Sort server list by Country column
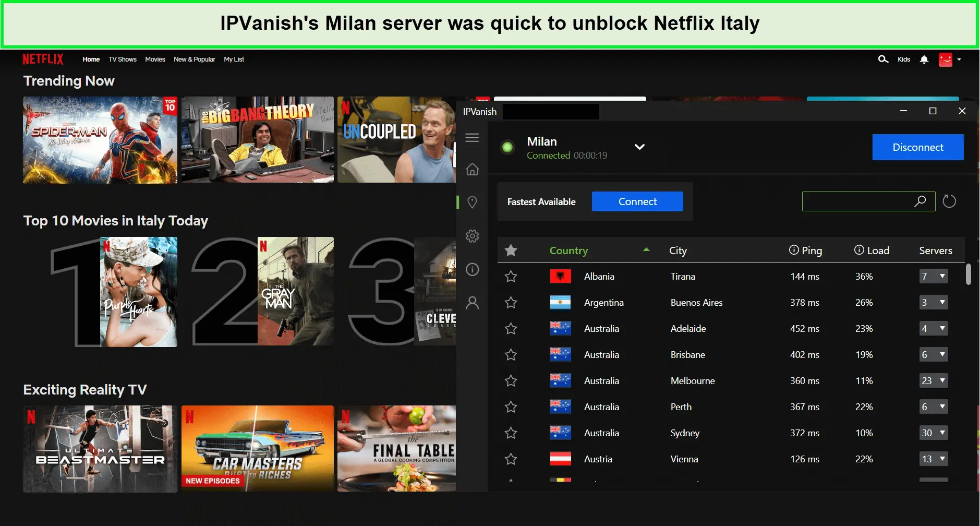Viewport: 980px width, 526px height. coord(568,250)
